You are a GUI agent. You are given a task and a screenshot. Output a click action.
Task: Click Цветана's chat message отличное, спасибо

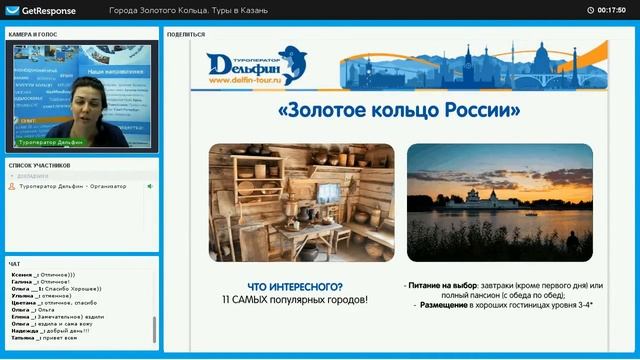54,303
